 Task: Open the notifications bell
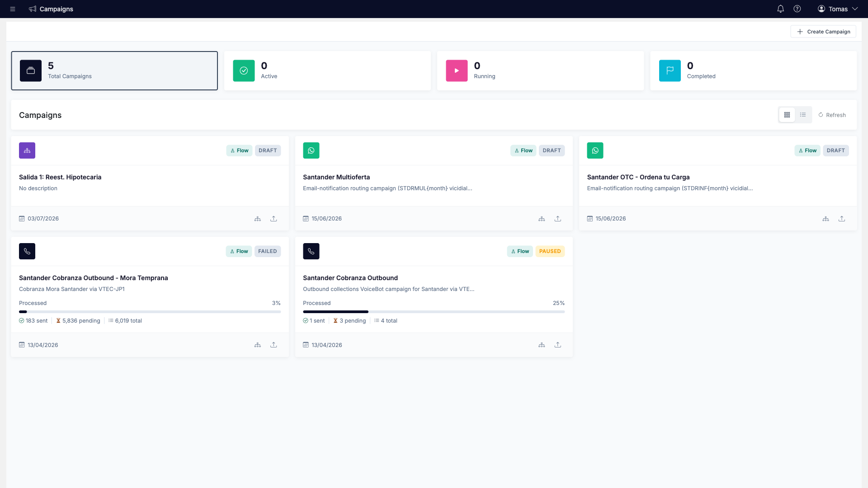[x=780, y=9]
